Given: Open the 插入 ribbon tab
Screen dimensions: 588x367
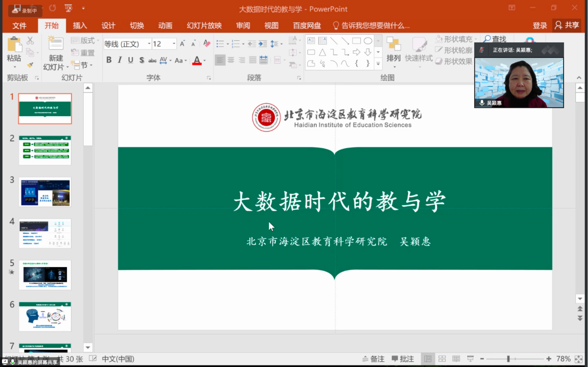Looking at the screenshot, I should pos(80,25).
